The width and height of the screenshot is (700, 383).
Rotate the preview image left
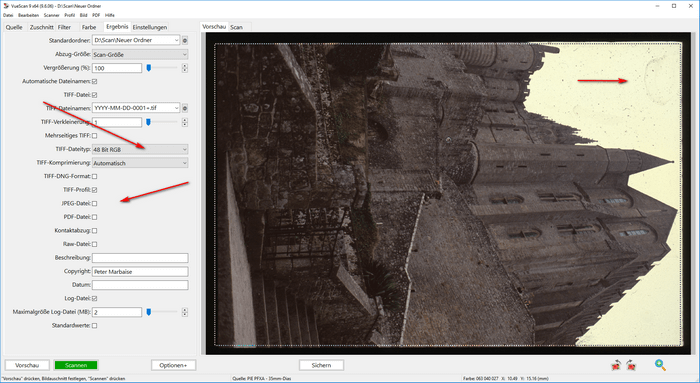[x=616, y=365]
